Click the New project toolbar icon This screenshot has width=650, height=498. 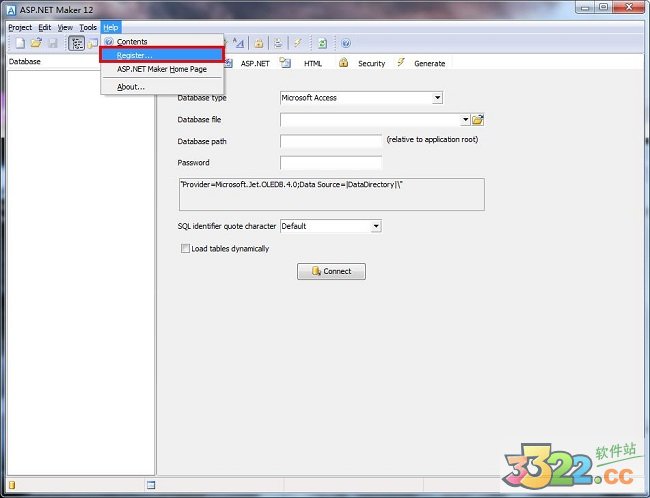20,43
